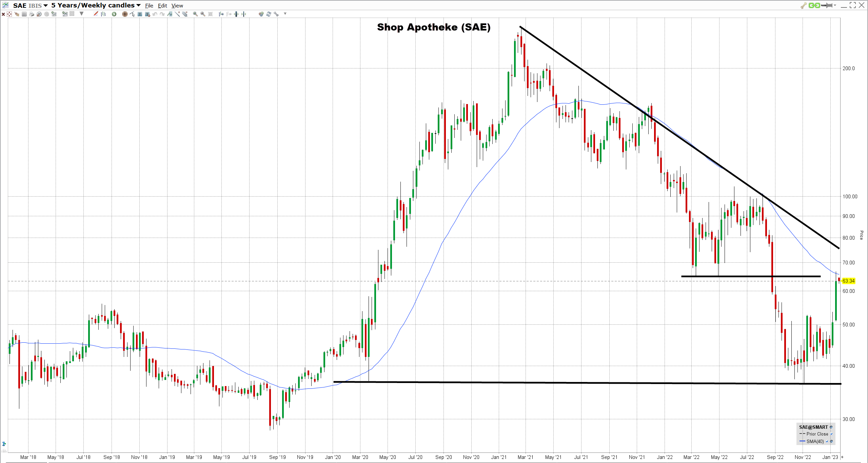
Task: Uncheck the Prior Close checkbox
Action: [831, 434]
